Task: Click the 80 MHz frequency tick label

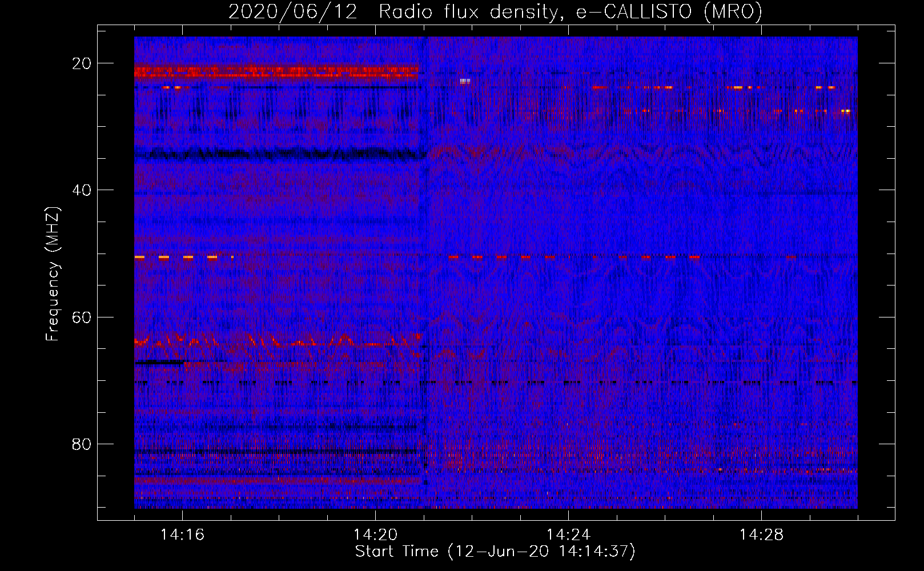Action: point(82,444)
